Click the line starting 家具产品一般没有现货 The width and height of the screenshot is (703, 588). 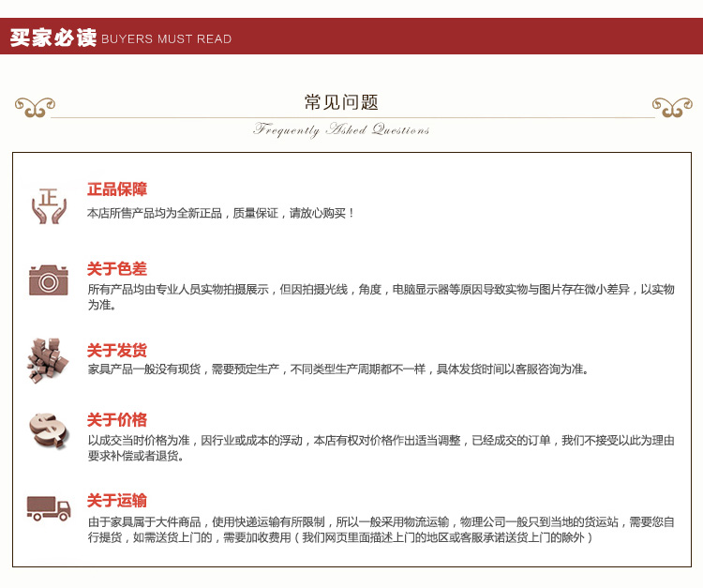point(338,369)
